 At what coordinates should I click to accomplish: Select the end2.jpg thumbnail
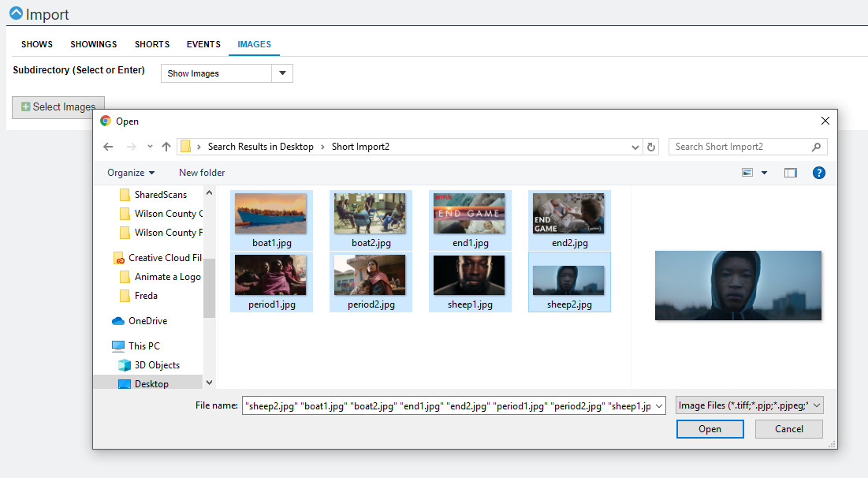(x=570, y=220)
